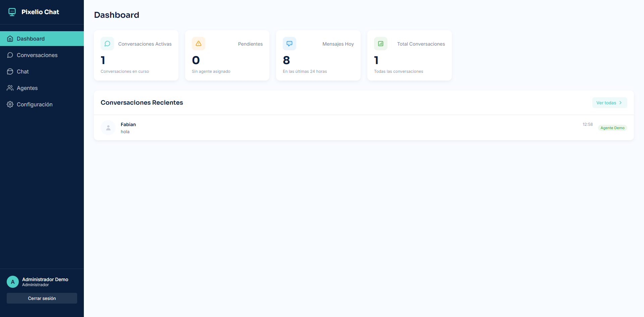The height and width of the screenshot is (317, 644).
Task: Click the 'Sin agente asignado' subtitle
Action: point(211,71)
